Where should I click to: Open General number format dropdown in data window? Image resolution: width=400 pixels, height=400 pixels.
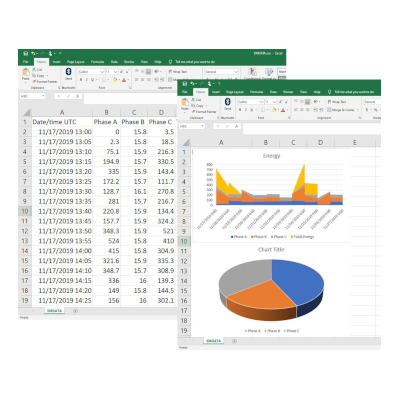pos(222,72)
